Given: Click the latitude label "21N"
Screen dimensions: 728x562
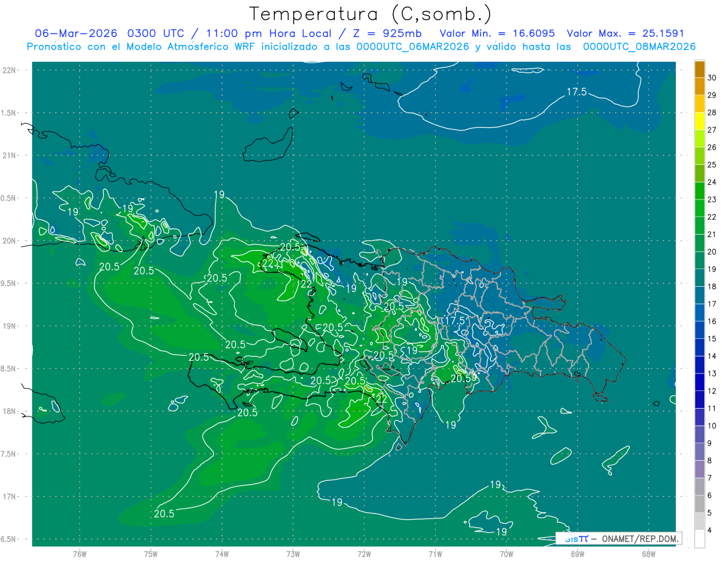Looking at the screenshot, I should click(10, 156).
